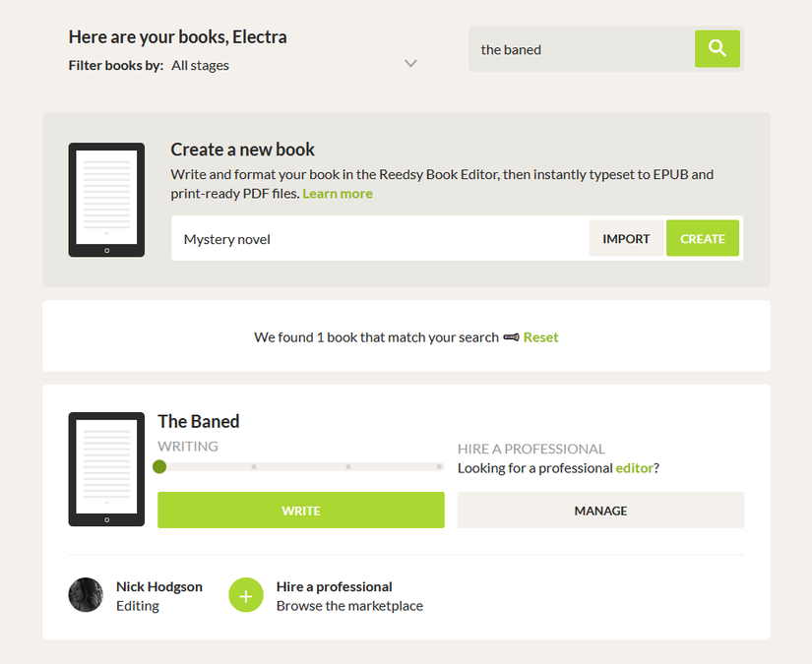Click The Baned's book cover thumbnail
This screenshot has width=812, height=664.
[106, 469]
